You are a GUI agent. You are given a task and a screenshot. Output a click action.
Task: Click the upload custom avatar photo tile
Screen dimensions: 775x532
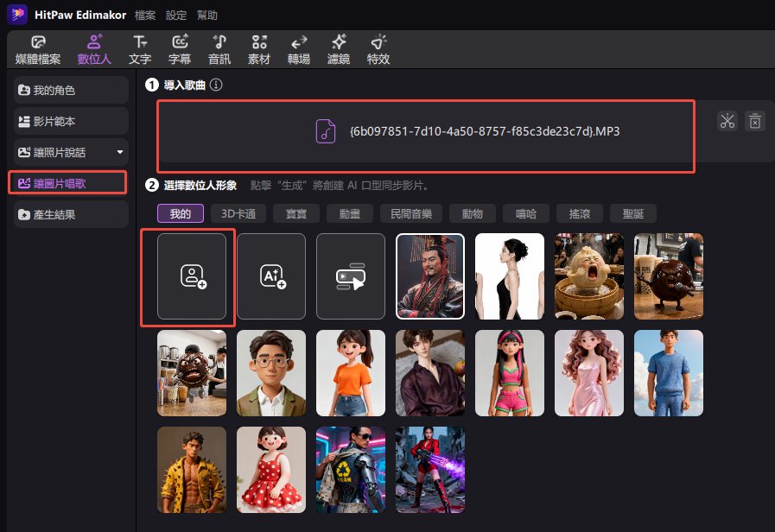coord(192,276)
